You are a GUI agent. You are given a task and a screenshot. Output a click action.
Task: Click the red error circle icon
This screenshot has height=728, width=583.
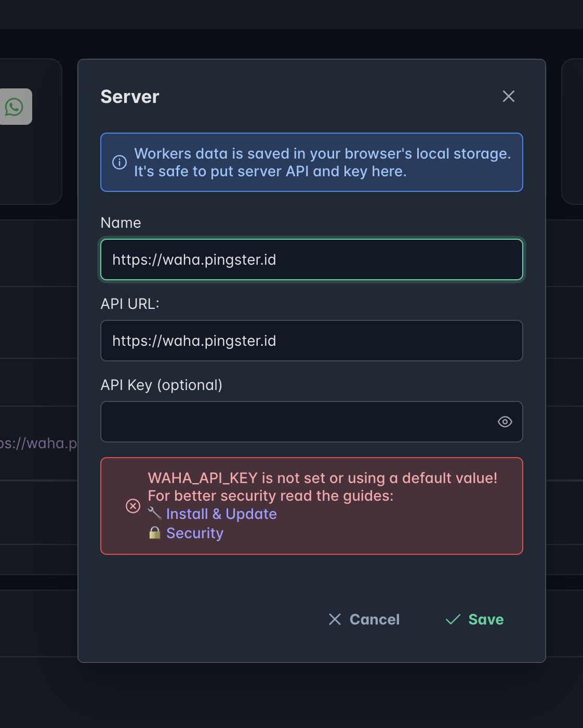click(133, 506)
